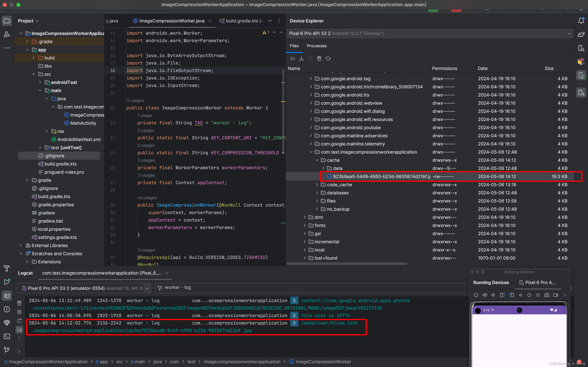
Task: Clear logcat with the trash icon
Action: point(19,303)
